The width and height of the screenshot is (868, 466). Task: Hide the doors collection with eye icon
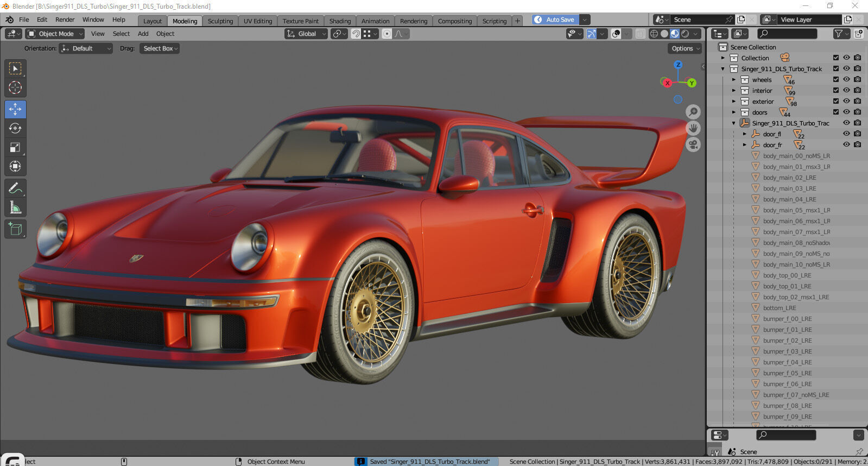point(846,112)
